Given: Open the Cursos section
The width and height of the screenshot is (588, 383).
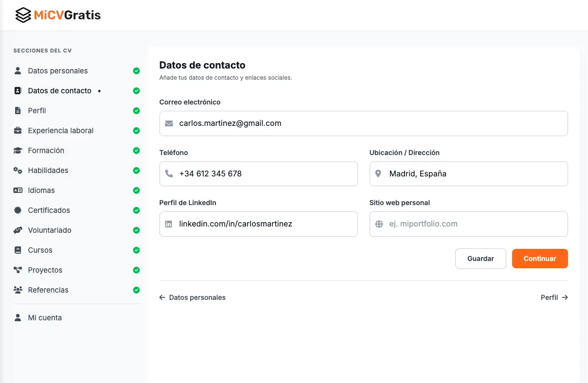Looking at the screenshot, I should coord(41,250).
